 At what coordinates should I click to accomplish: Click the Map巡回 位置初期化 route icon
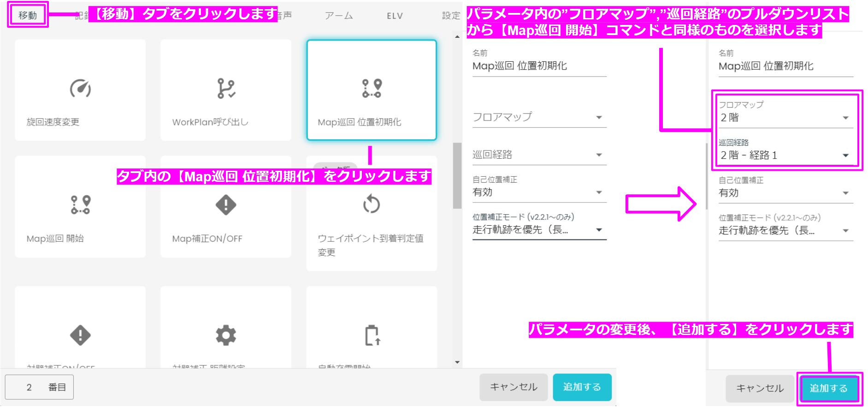372,88
